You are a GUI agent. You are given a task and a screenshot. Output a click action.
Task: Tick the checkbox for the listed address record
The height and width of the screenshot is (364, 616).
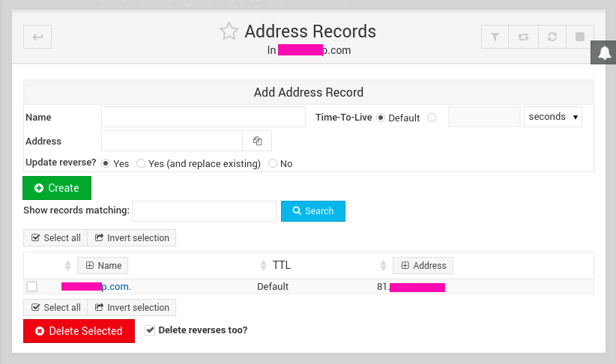[x=32, y=286]
